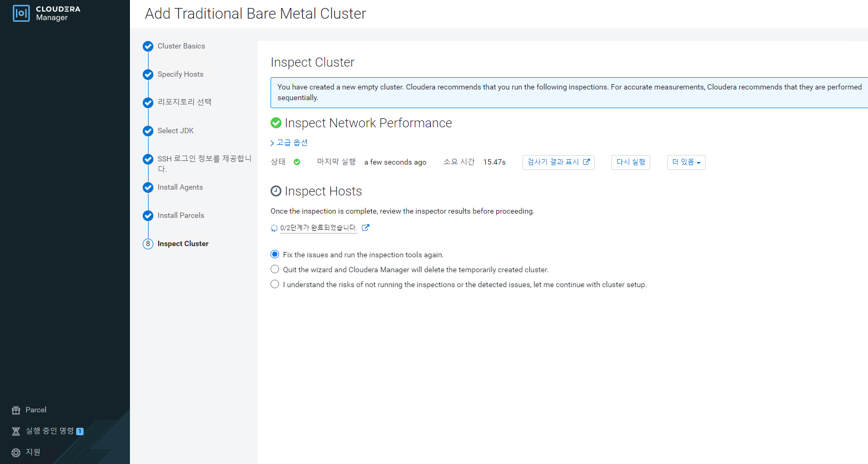Go to SSH 로그인 정보를 제공합니다 step
This screenshot has height=464, width=868.
click(204, 164)
